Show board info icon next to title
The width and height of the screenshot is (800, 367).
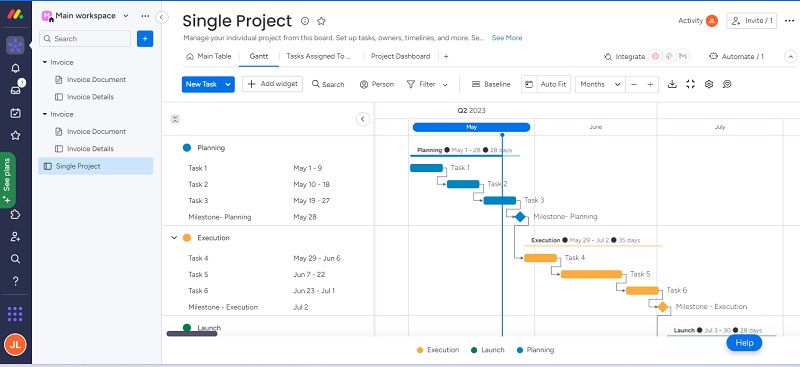tap(305, 21)
